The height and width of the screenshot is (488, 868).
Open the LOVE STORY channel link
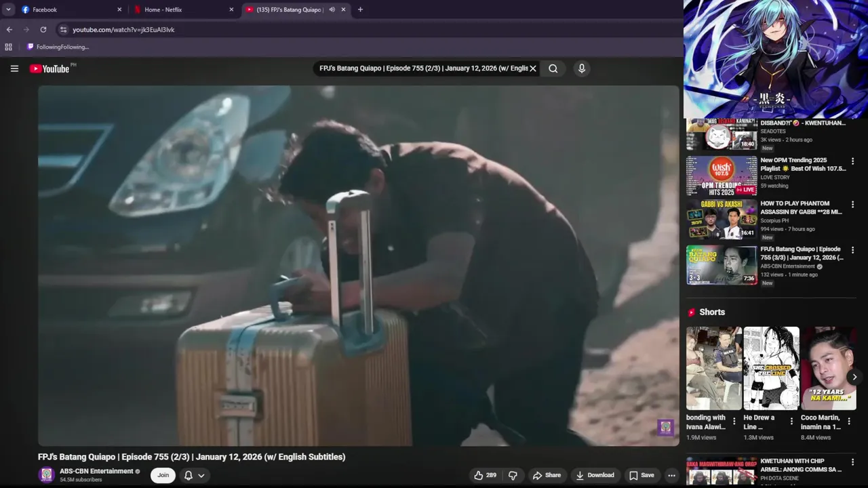775,178
